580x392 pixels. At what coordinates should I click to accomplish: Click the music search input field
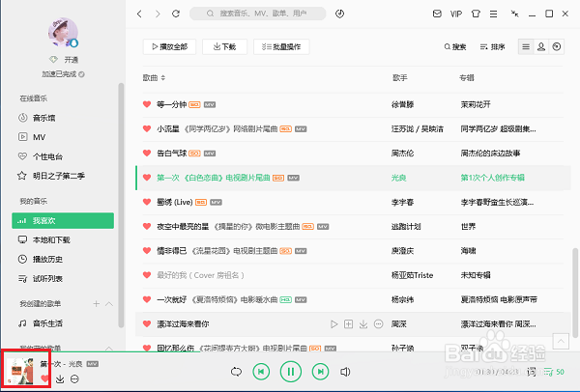(258, 14)
